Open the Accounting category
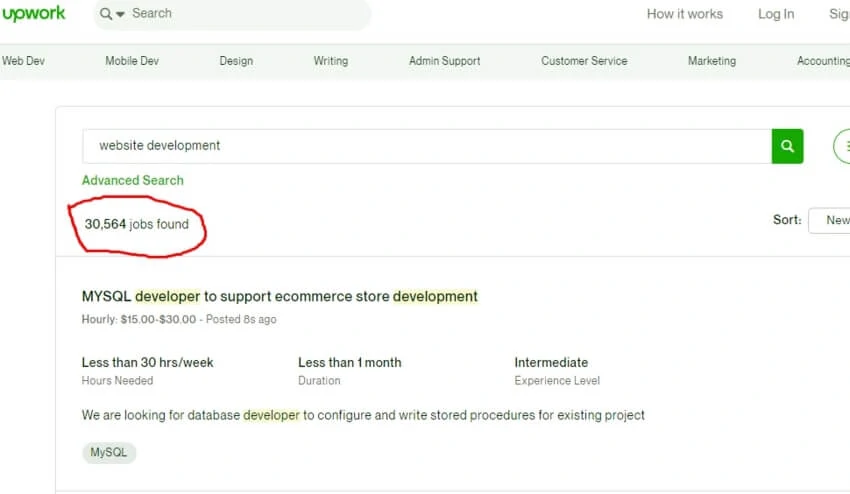850x494 pixels. 823,61
